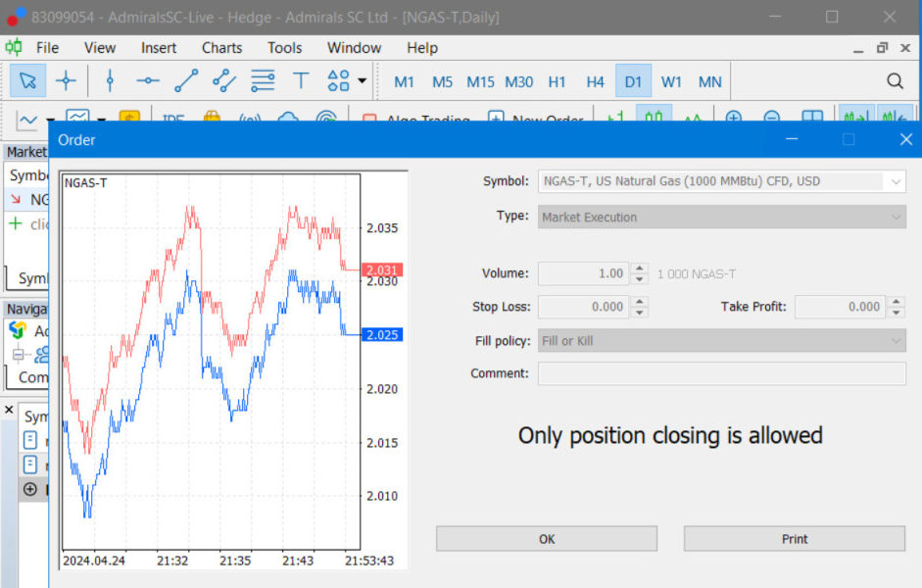Expand the Fill policy dropdown

tap(896, 341)
